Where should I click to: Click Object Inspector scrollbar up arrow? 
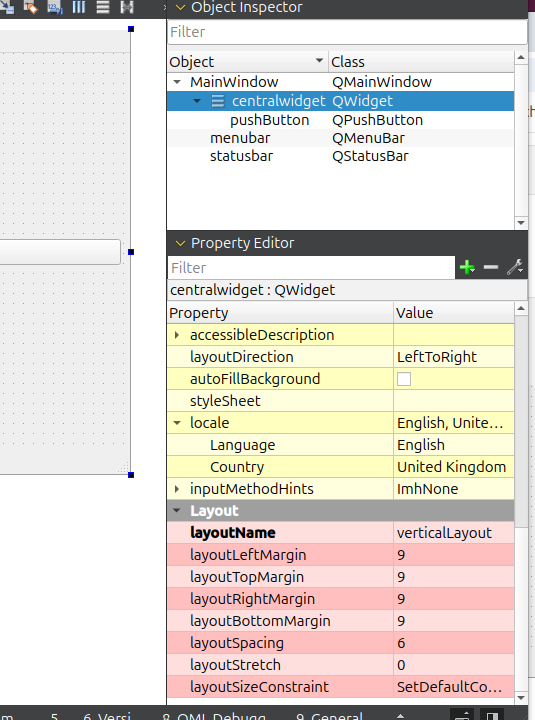tap(520, 58)
